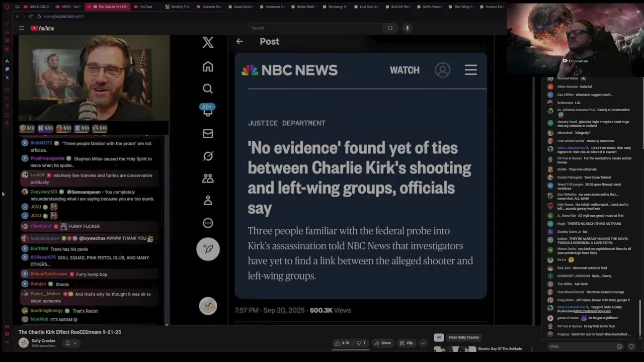The width and height of the screenshot is (644, 362).
Task: Open the Salty Cracker channel name
Action: click(x=43, y=341)
